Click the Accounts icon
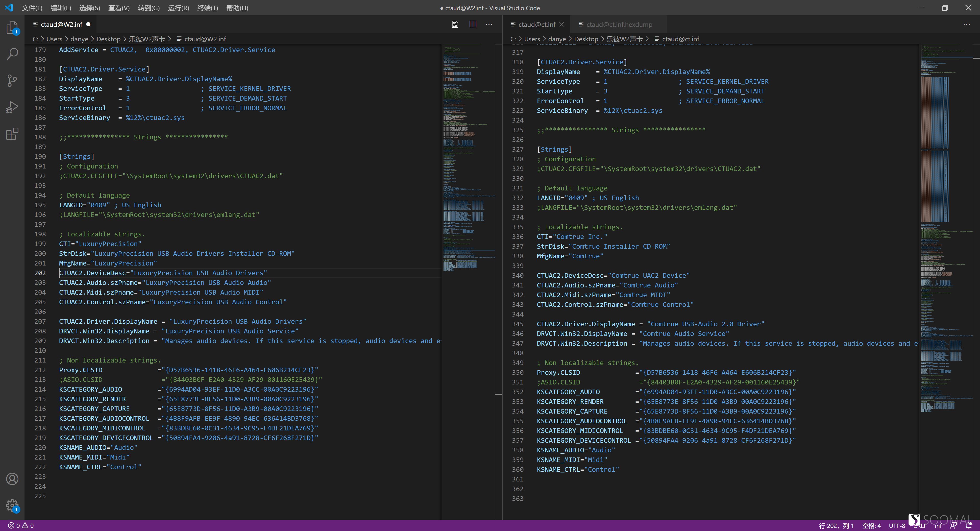The height and width of the screenshot is (531, 980). click(x=12, y=478)
